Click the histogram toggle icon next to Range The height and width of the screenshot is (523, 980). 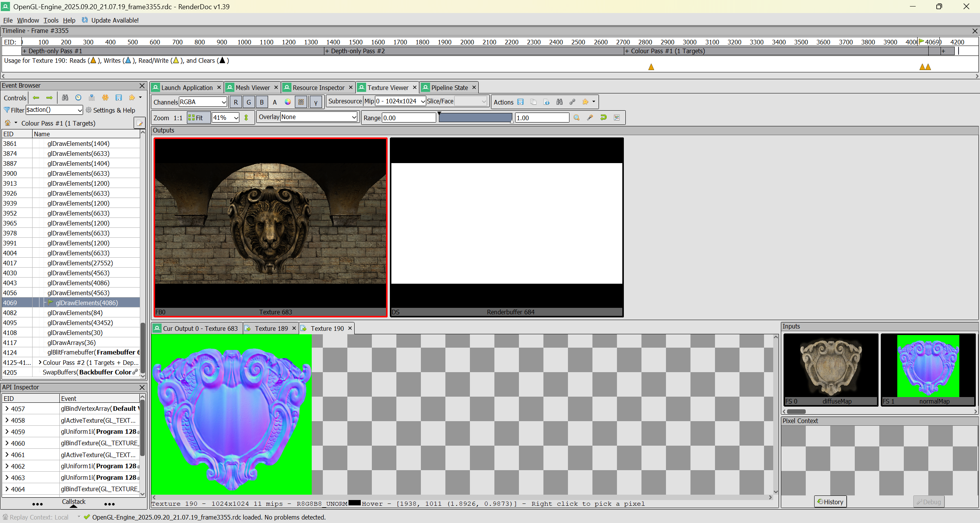(617, 118)
